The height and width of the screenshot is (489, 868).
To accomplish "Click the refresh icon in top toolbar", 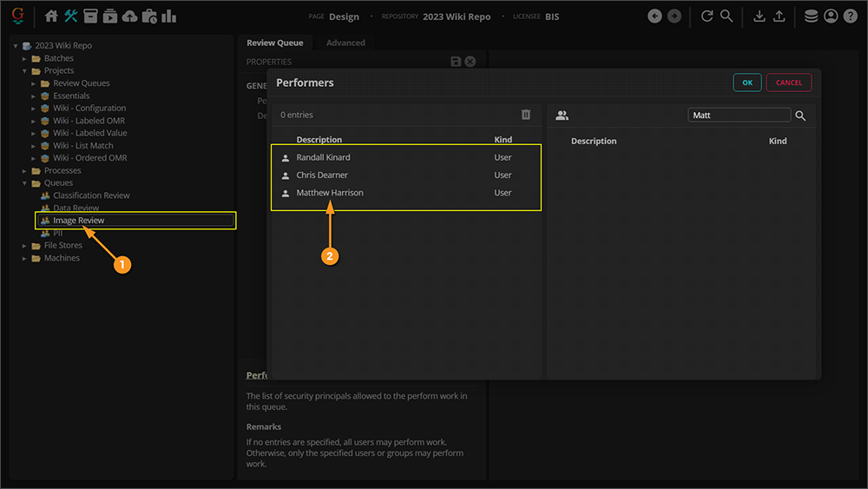I will tap(707, 17).
